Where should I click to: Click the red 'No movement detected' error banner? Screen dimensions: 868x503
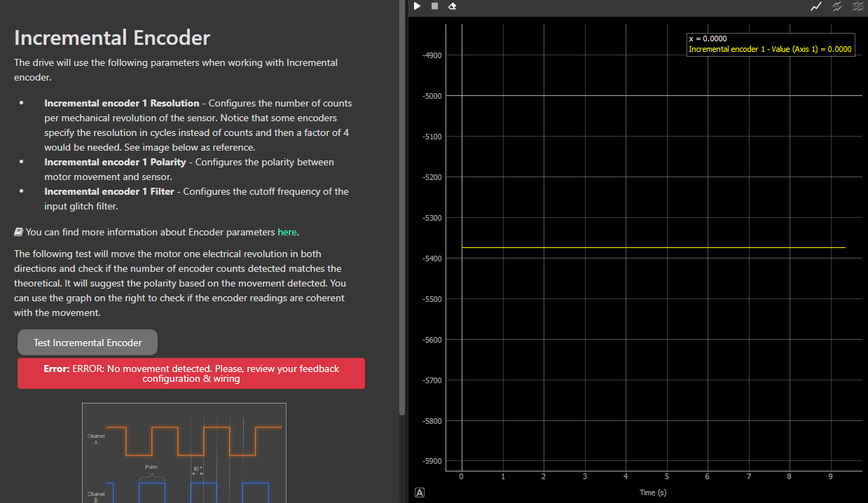[191, 373]
